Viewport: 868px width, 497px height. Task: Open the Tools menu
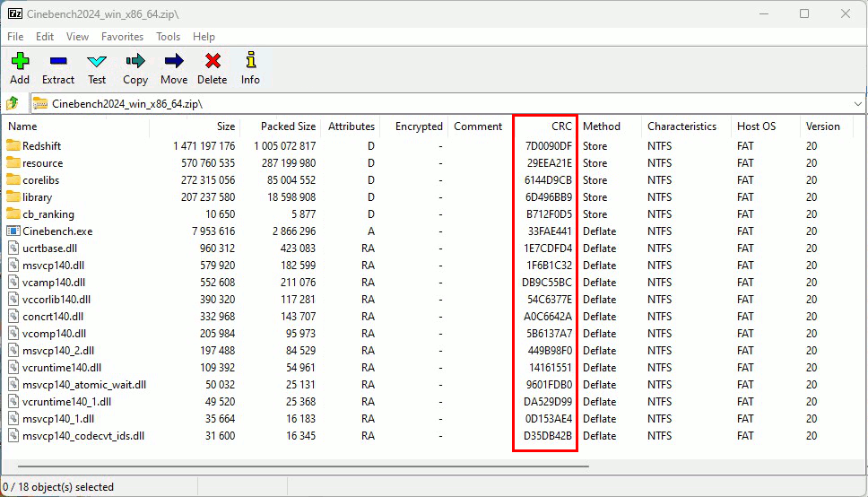[x=169, y=37]
